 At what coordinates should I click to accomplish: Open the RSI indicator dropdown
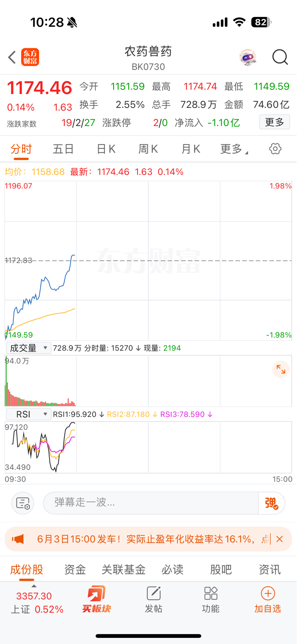[28, 414]
